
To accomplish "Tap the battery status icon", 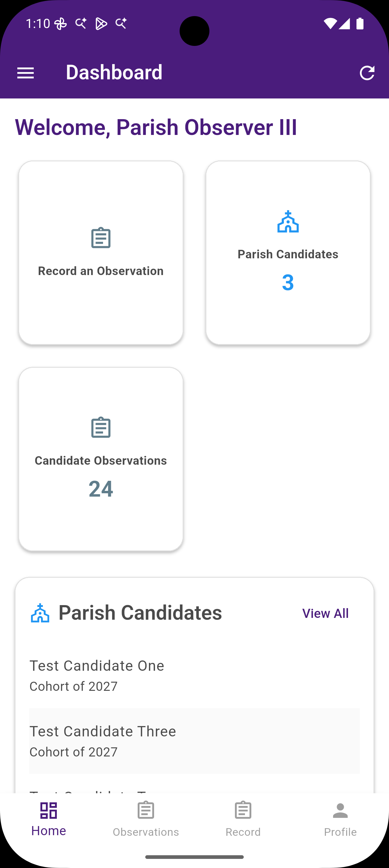I will coord(360,24).
